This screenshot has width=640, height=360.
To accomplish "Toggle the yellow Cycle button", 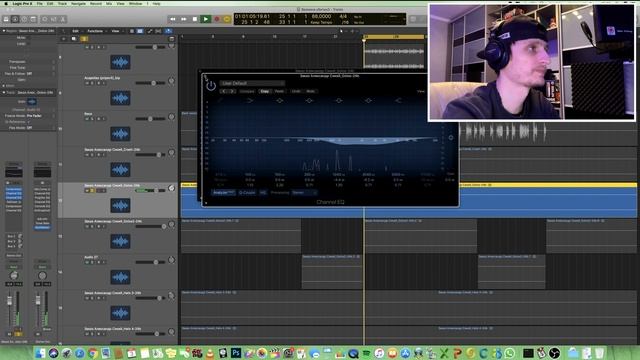I will pyautogui.click(x=227, y=19).
